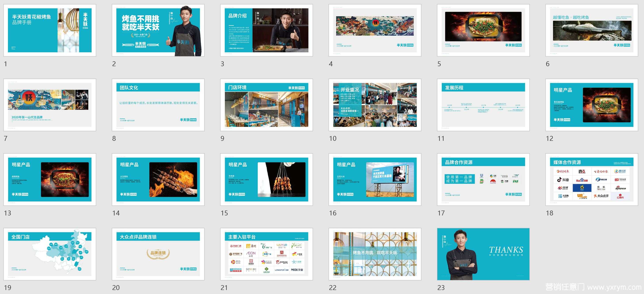
Task: Open slide 6 titled 越懂吃鱼 越吃烤鱼
Action: (x=592, y=30)
